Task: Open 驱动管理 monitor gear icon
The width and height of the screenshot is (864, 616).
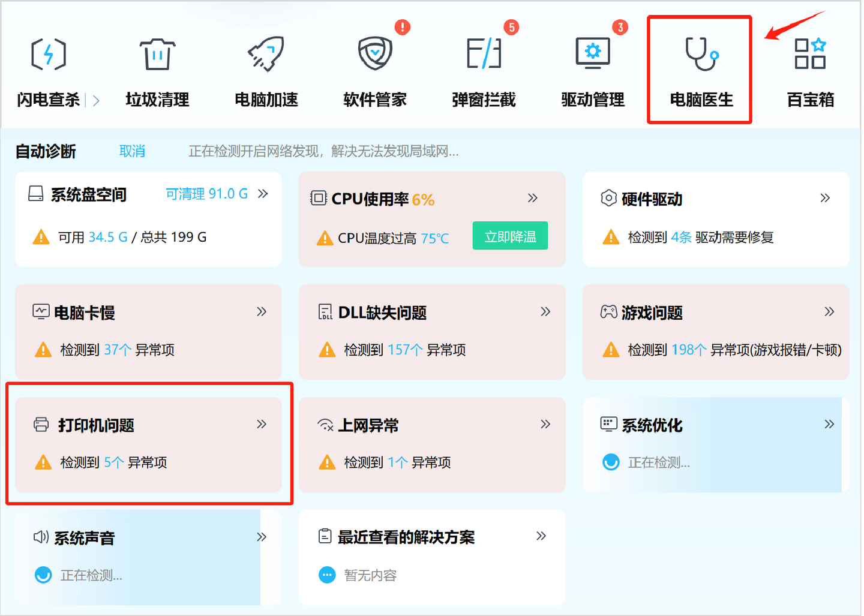Action: 593,54
